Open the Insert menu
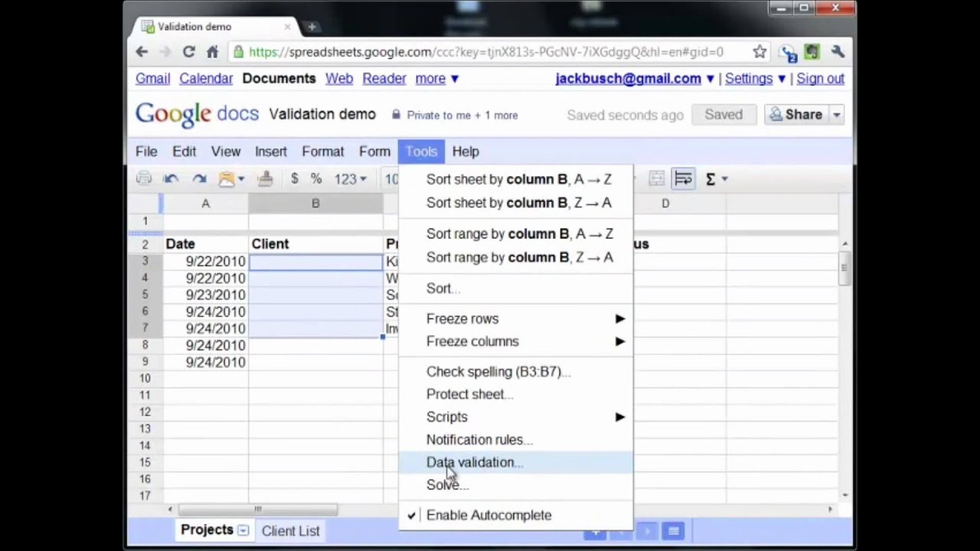 pos(271,152)
